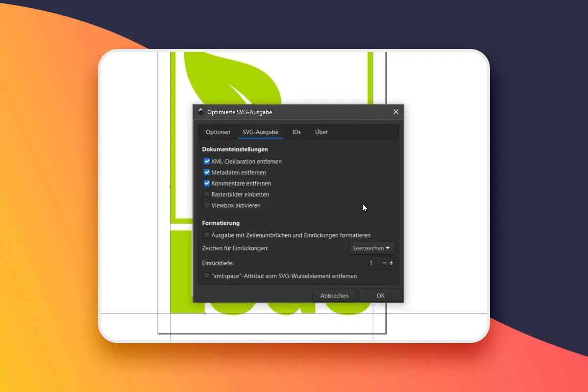Check the Viewbox aktivieren option
This screenshot has width=588, height=392.
click(207, 205)
